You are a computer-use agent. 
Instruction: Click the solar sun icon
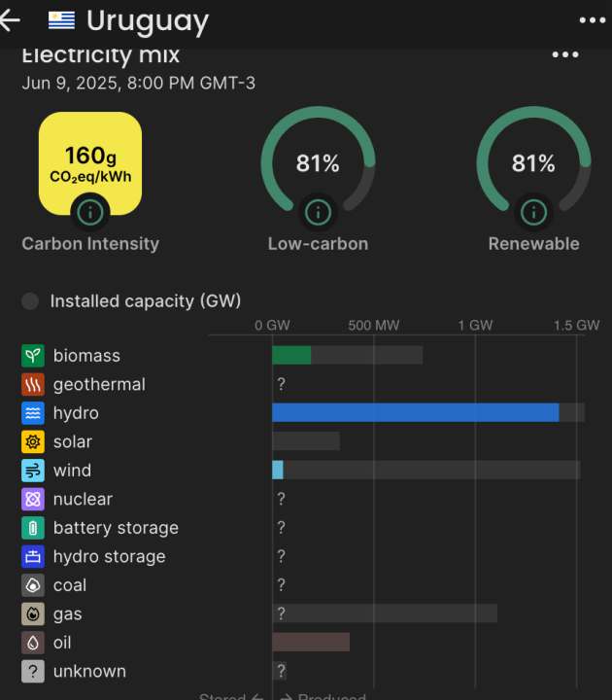click(33, 441)
